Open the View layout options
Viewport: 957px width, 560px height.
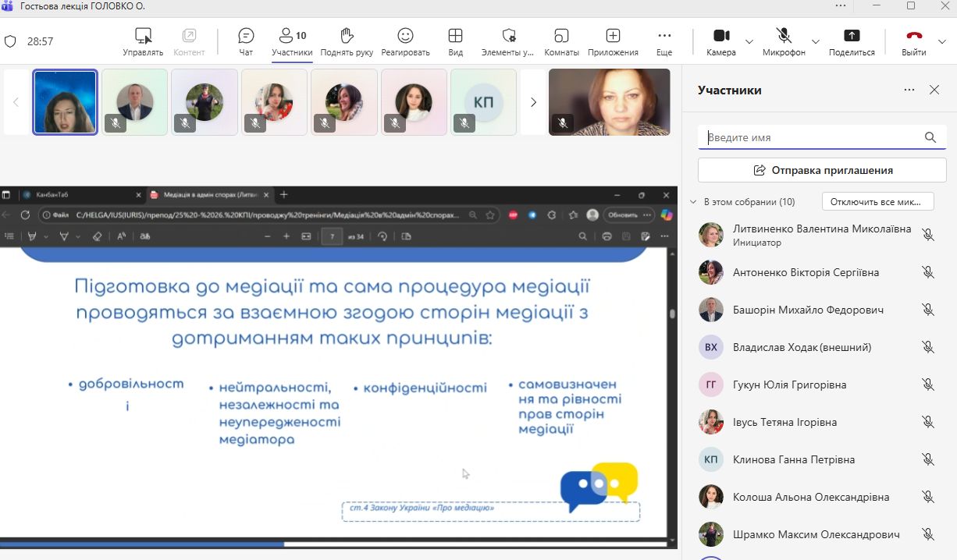pyautogui.click(x=455, y=41)
